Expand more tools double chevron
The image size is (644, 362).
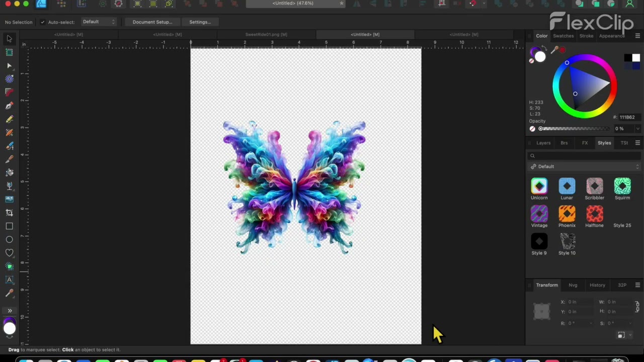click(9, 310)
